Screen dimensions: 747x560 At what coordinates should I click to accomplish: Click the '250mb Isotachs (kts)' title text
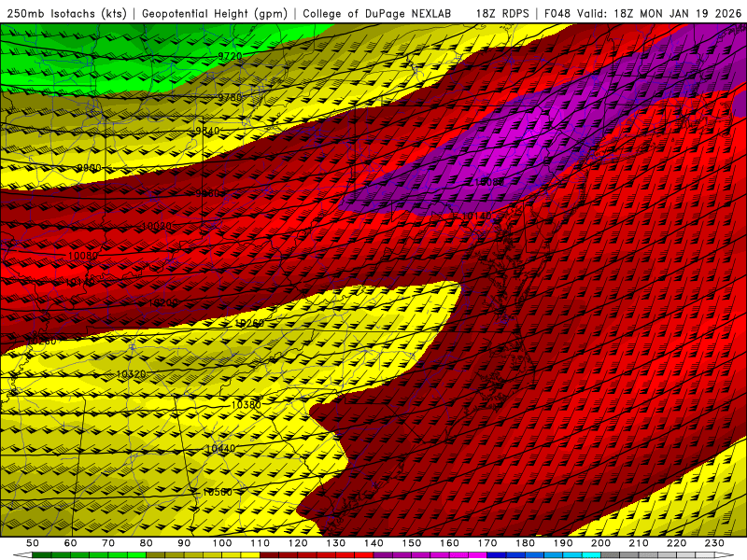(x=66, y=13)
